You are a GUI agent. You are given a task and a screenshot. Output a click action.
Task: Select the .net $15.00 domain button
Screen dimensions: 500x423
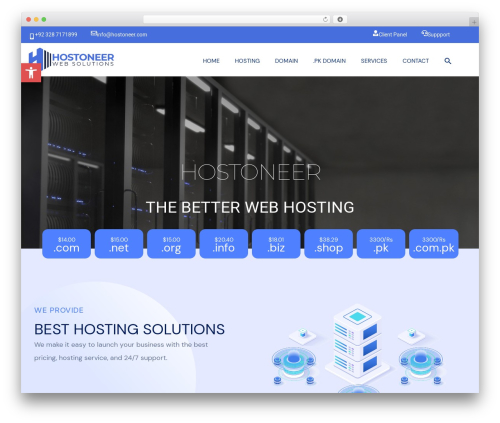pyautogui.click(x=119, y=244)
